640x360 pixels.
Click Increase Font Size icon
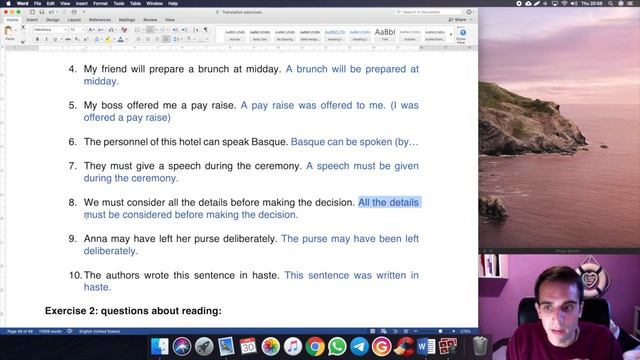(x=91, y=29)
